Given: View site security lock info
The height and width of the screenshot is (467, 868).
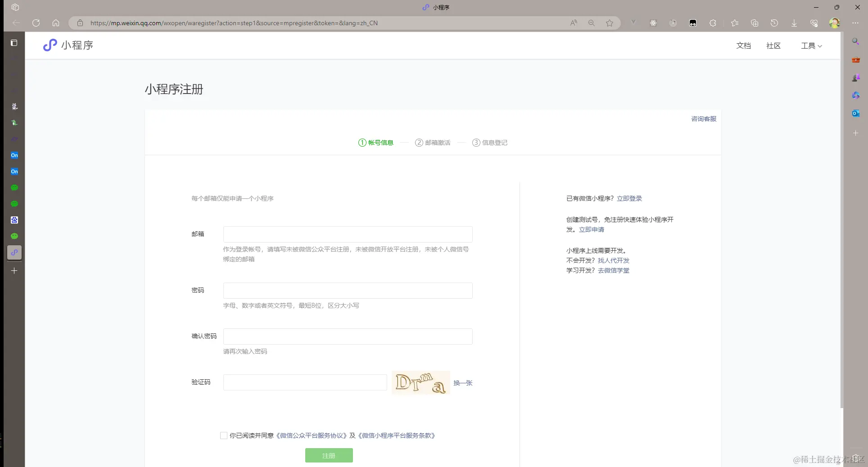Looking at the screenshot, I should pos(80,23).
